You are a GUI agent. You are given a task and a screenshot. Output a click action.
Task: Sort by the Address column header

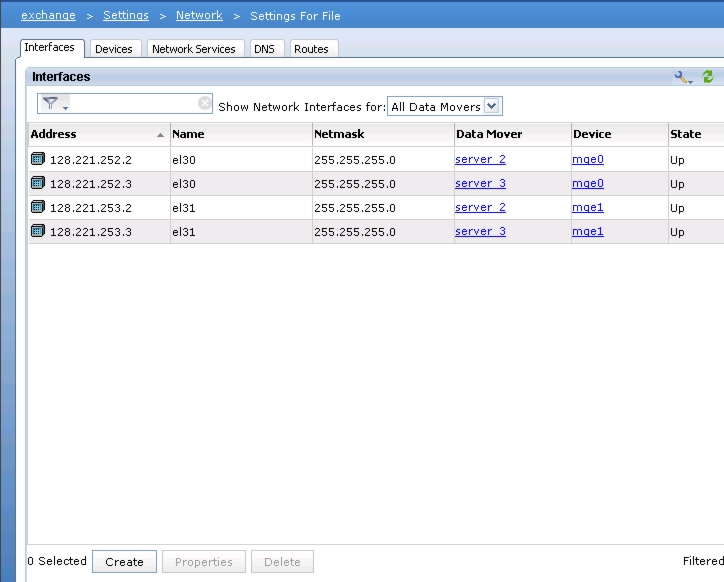pyautogui.click(x=90, y=134)
